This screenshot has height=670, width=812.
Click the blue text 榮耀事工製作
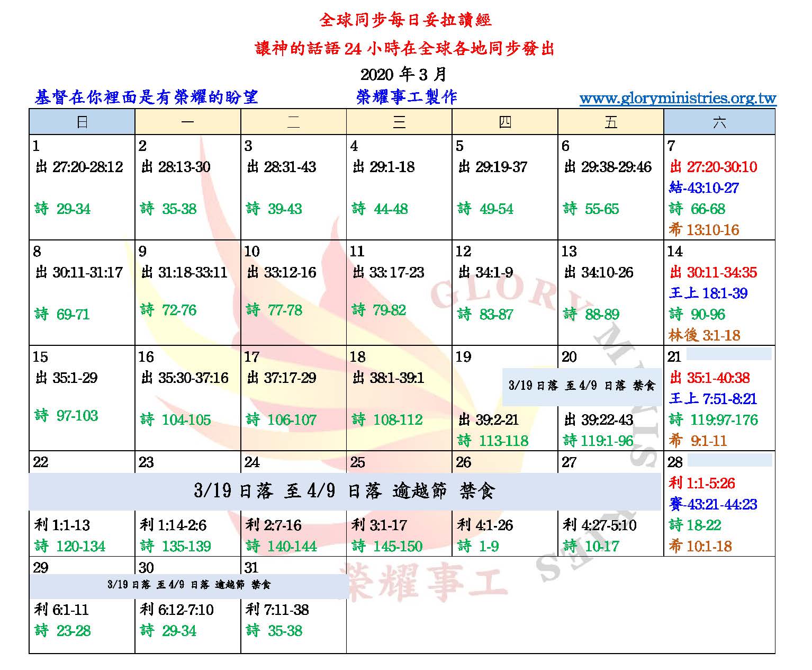(x=407, y=97)
